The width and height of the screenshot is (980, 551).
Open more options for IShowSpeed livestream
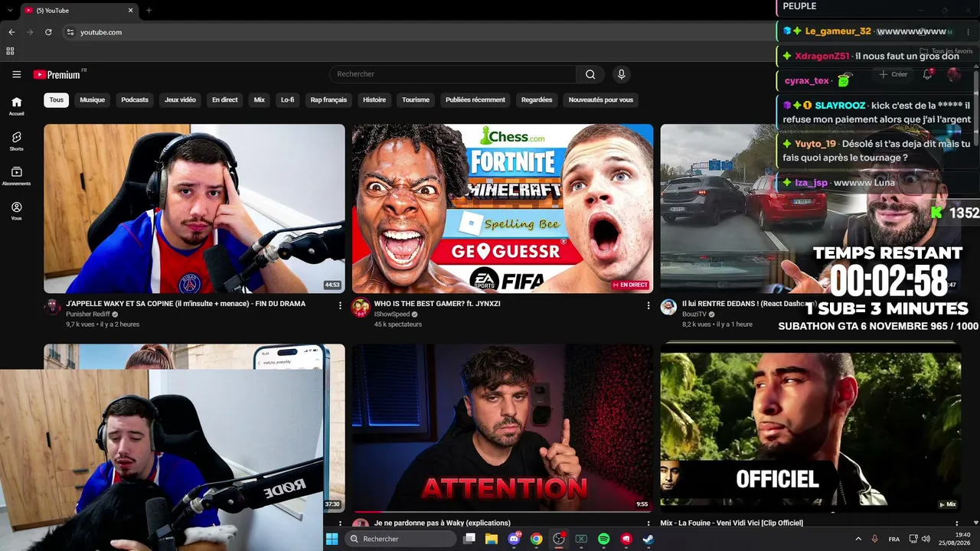click(x=648, y=305)
